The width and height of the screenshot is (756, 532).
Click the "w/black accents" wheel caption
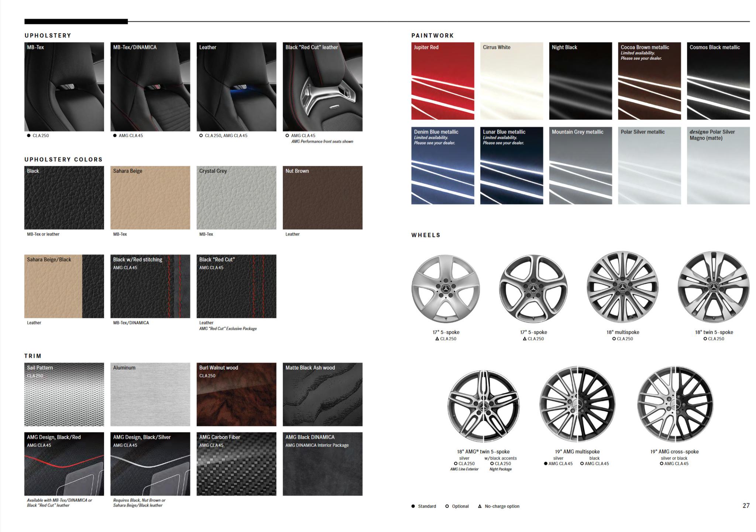tap(501, 458)
